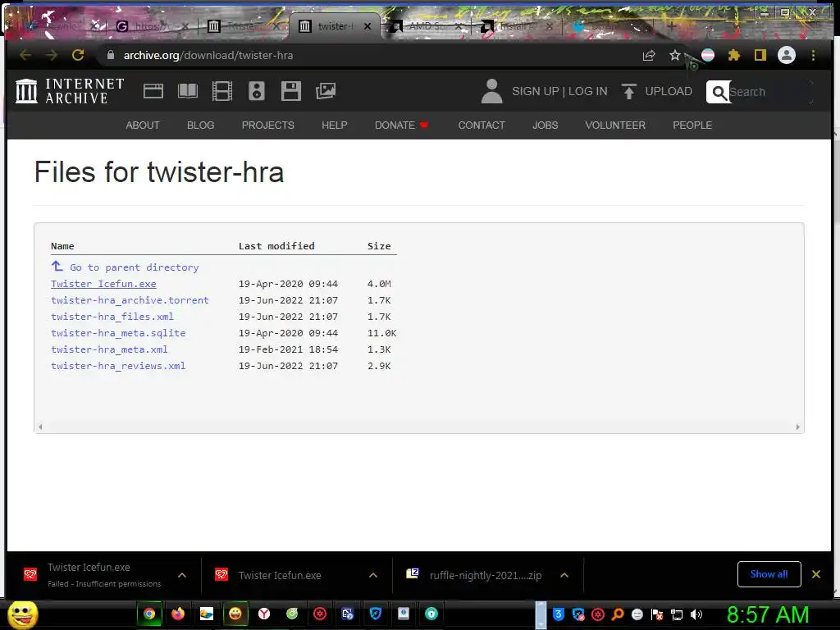
Task: Click the share page icon in address bar
Action: pos(649,55)
